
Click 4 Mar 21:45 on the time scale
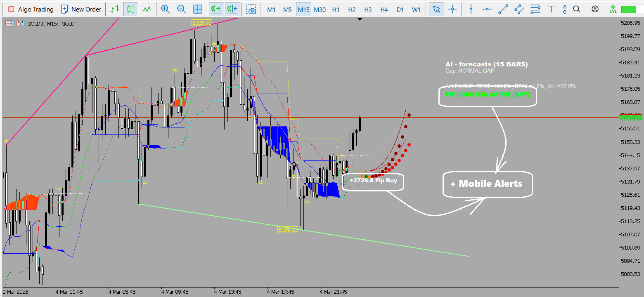pyautogui.click(x=334, y=292)
